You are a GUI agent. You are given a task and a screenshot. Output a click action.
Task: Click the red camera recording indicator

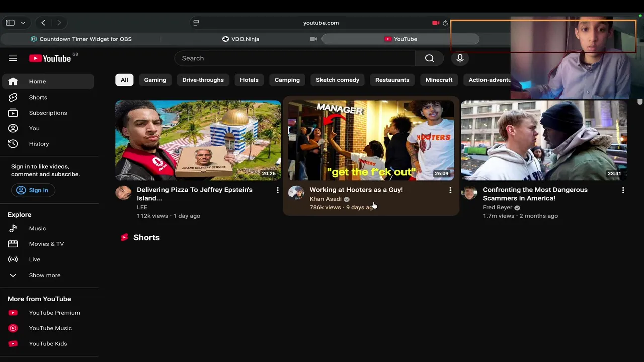tap(436, 23)
